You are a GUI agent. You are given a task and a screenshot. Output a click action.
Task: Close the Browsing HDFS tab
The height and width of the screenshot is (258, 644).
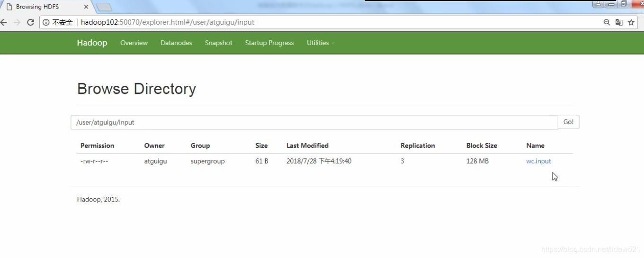86,7
